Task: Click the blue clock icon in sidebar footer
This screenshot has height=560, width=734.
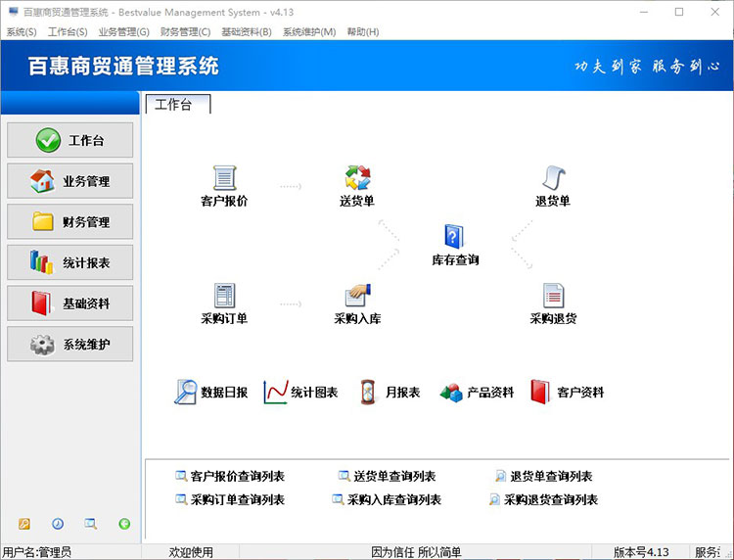Action: click(x=58, y=524)
